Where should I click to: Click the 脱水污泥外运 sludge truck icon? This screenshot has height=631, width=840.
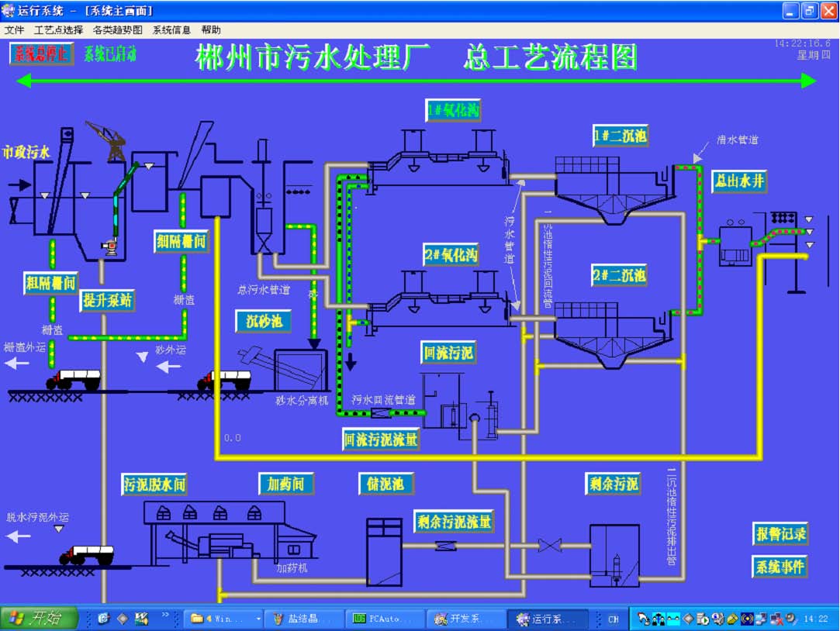pyautogui.click(x=87, y=555)
